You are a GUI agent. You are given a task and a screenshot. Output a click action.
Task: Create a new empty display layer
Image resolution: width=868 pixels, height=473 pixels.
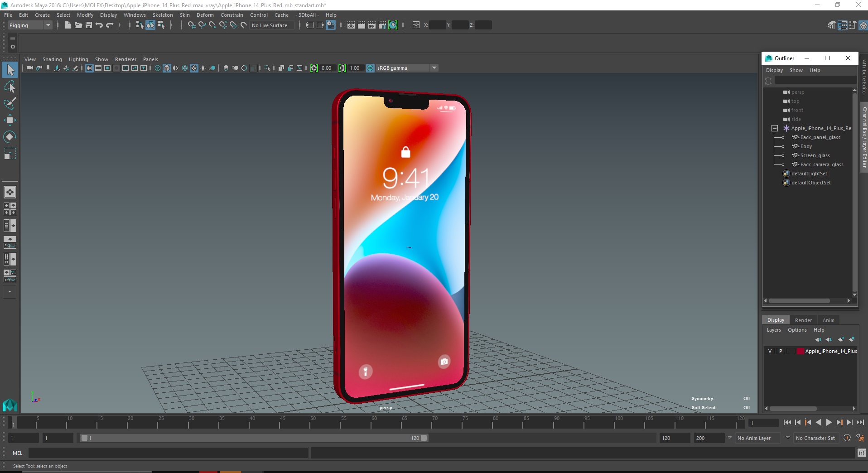tap(841, 339)
